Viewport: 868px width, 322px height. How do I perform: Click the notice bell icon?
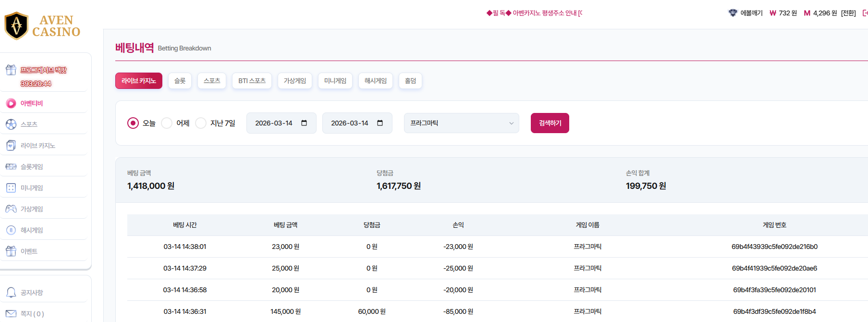click(11, 293)
